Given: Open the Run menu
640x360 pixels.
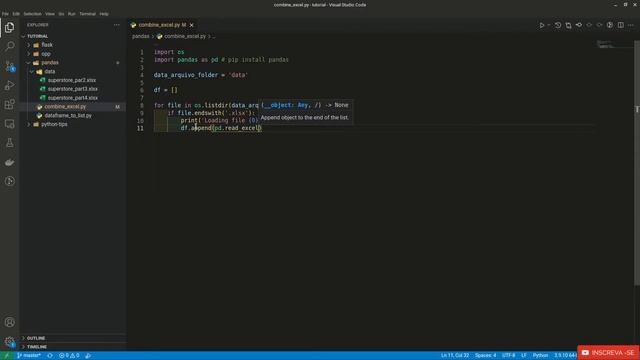Looking at the screenshot, I should coord(72,14).
